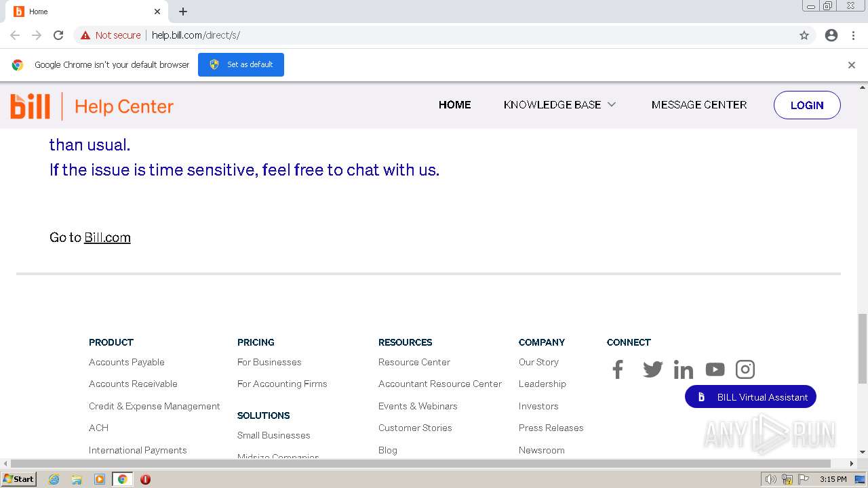Open the Instagram social icon
This screenshot has width=868, height=488.
click(745, 369)
